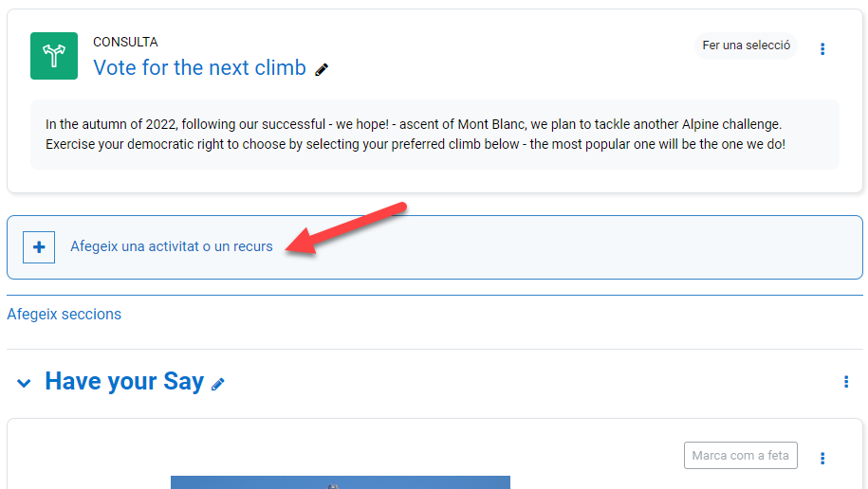The width and height of the screenshot is (868, 489).
Task: Click the red arrow annotation
Action: click(349, 226)
